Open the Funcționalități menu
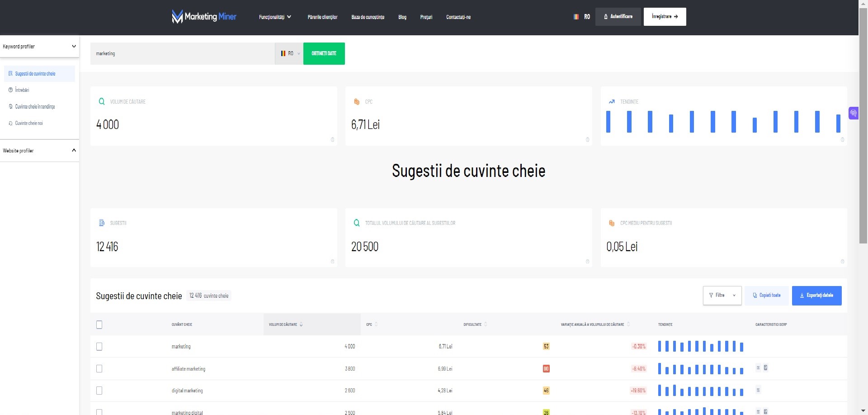Screen dimensions: 868x415 coord(275,17)
